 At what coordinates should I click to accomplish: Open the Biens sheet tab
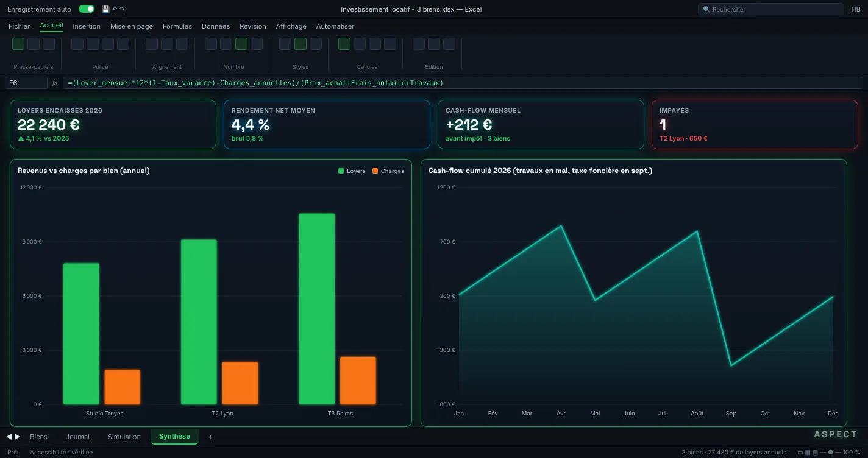click(38, 437)
